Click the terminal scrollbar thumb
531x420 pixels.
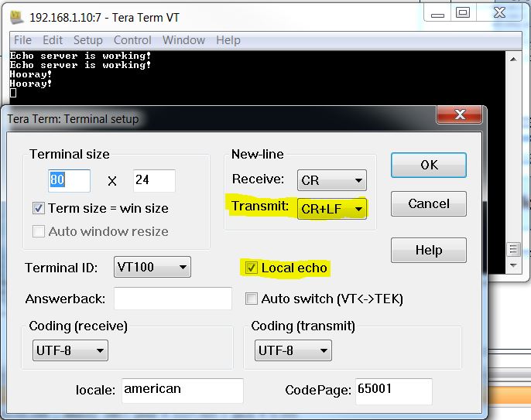coord(513,250)
